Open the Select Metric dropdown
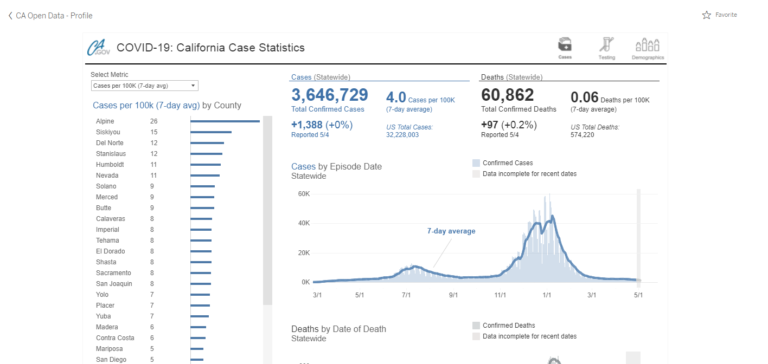 pyautogui.click(x=144, y=86)
